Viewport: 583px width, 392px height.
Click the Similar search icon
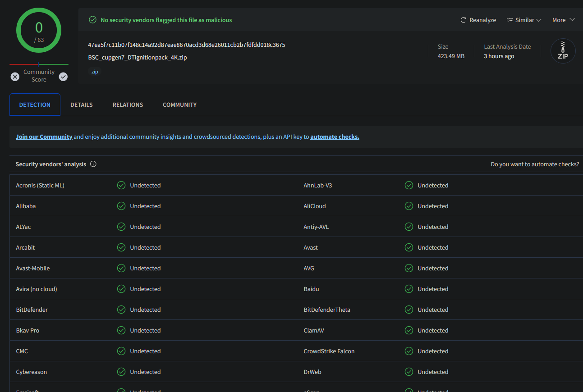[x=510, y=20]
